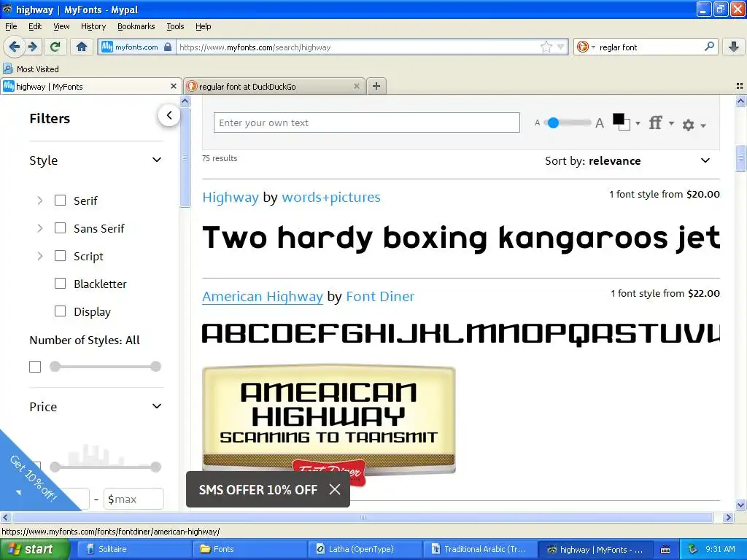Image resolution: width=747 pixels, height=560 pixels.
Task: Open the keyboard icon in system tray
Action: (665, 550)
